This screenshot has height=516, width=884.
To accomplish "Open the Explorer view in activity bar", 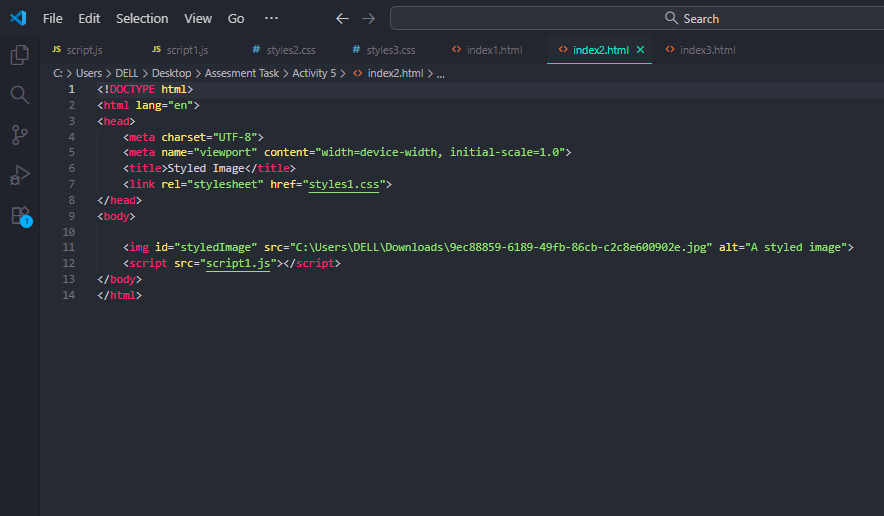I will pos(19,55).
